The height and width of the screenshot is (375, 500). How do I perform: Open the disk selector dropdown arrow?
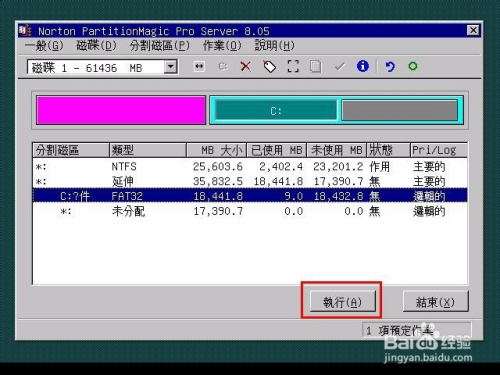[x=171, y=67]
